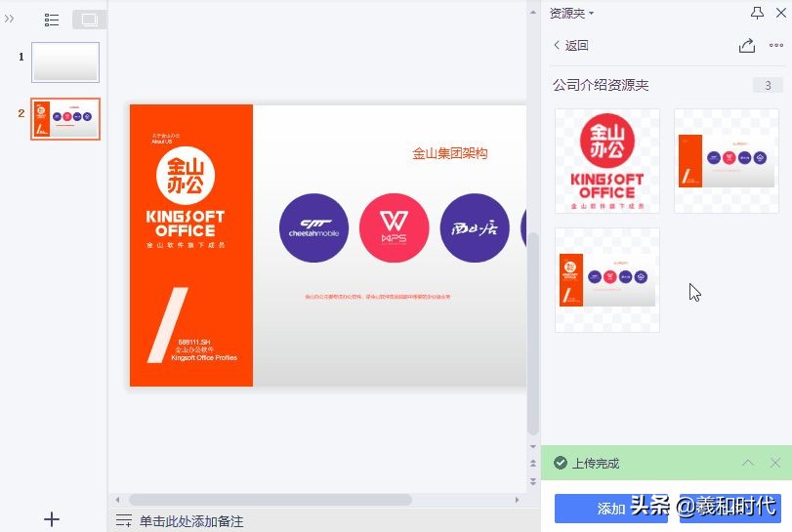Screen dimensions: 792x532
Task: Select the Cheetah Mobile circle logo
Action: [x=313, y=227]
